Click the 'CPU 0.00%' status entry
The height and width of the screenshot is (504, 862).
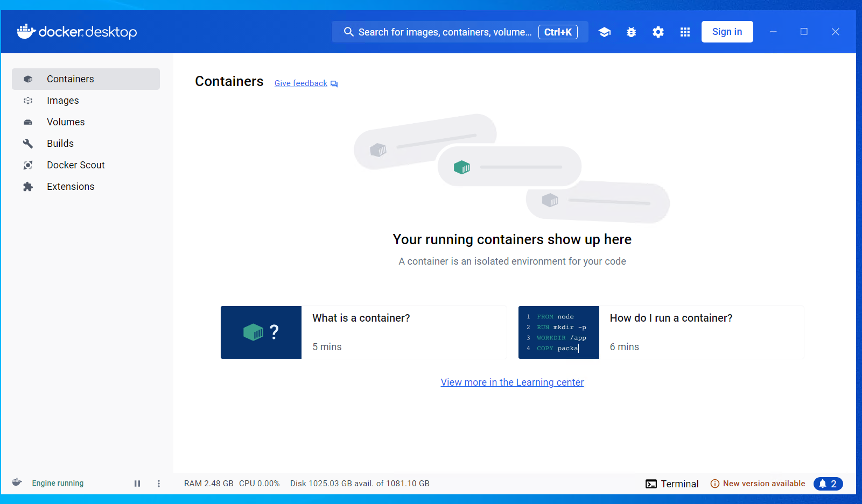[x=260, y=484]
